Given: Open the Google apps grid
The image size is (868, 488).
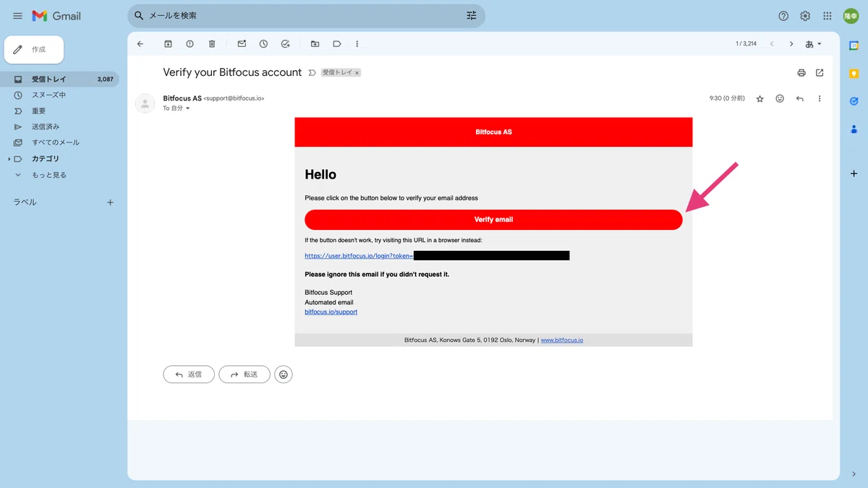Looking at the screenshot, I should (827, 16).
